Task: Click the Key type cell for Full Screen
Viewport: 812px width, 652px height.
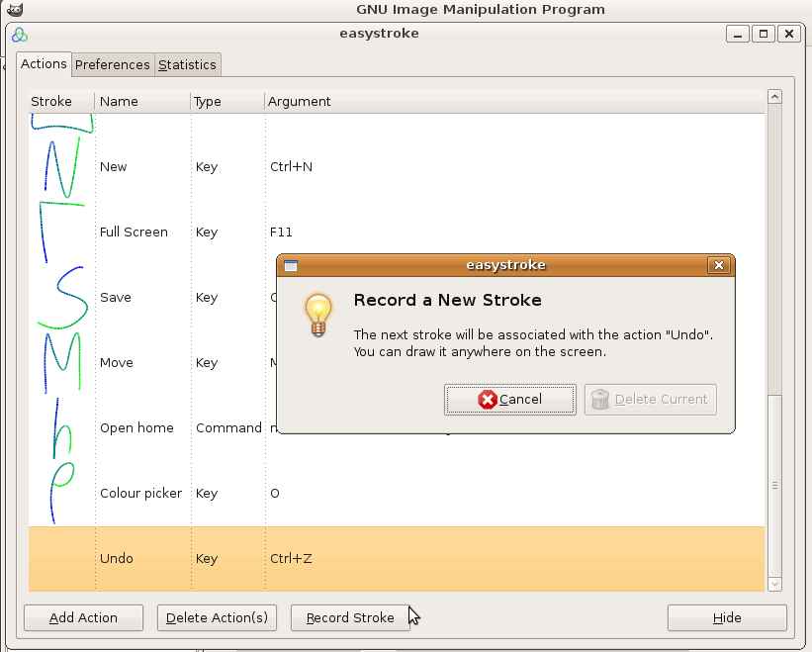Action: tap(207, 233)
